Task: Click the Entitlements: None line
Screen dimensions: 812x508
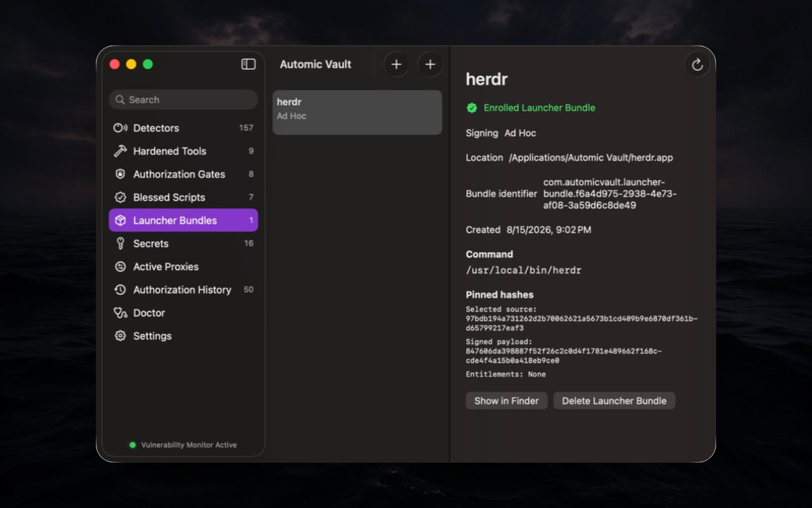Action: (506, 374)
